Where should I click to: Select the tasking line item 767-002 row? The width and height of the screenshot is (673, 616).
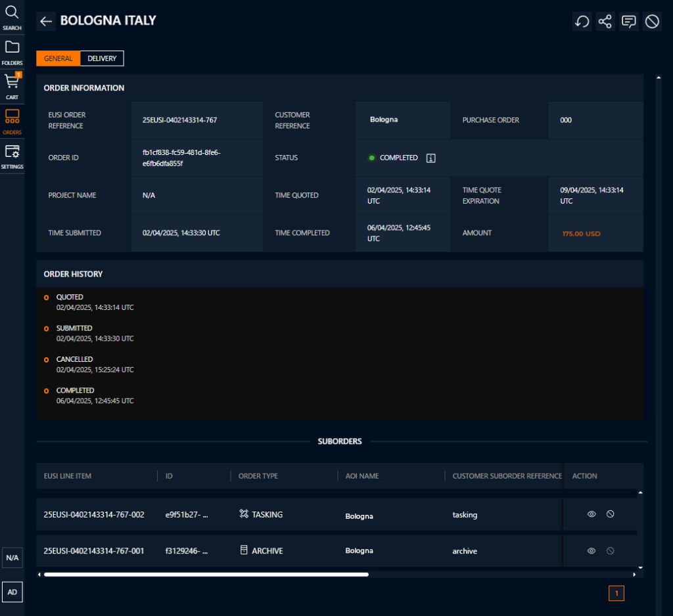(94, 515)
